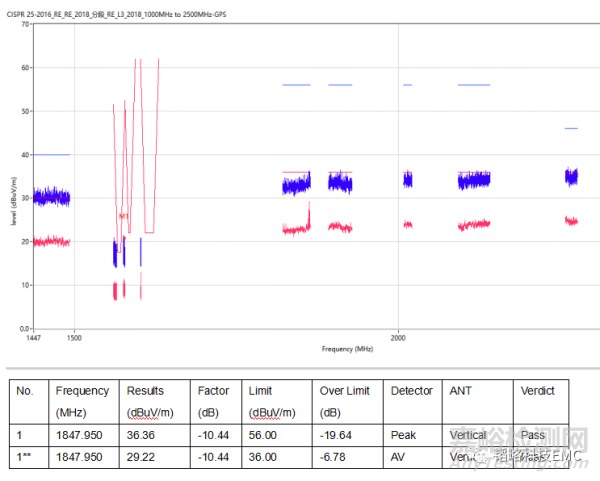Click the 'Peak' detector cell
Image resolution: width=600 pixels, height=481 pixels.
point(404,436)
